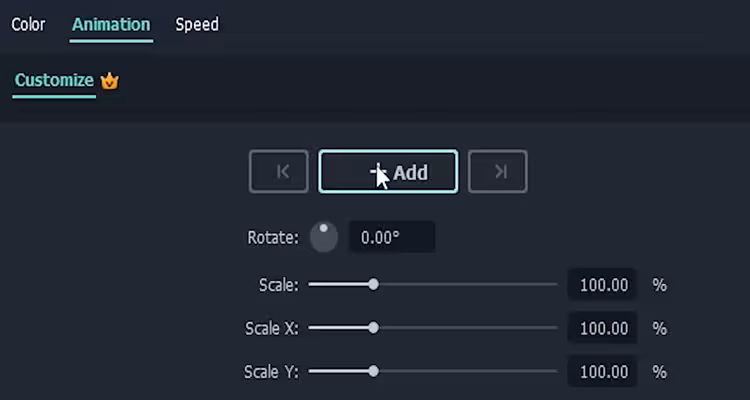Focus the Scale X percentage input field
Viewport: 750px width, 400px height.
(603, 328)
